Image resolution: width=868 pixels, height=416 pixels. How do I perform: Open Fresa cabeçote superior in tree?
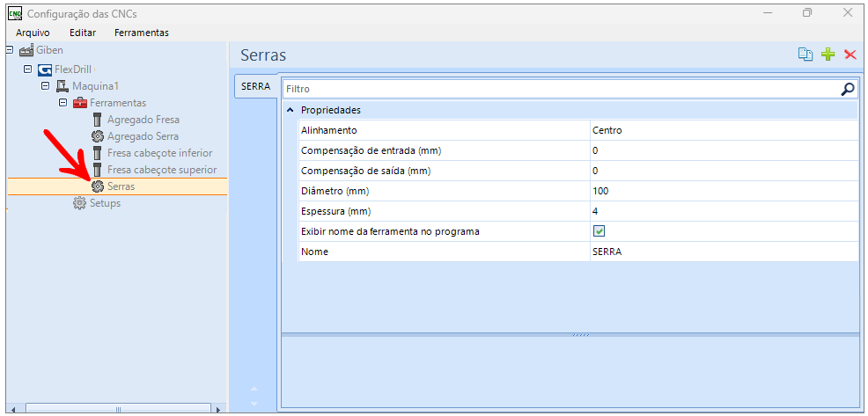coord(161,170)
